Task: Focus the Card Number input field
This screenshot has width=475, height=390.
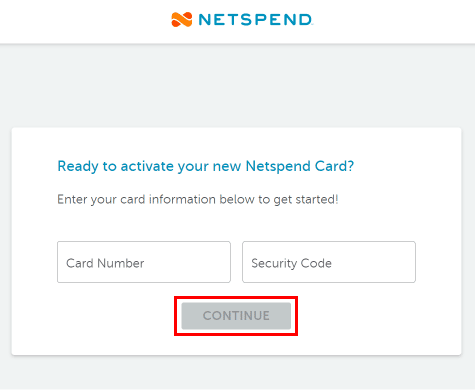Action: pyautogui.click(x=144, y=262)
